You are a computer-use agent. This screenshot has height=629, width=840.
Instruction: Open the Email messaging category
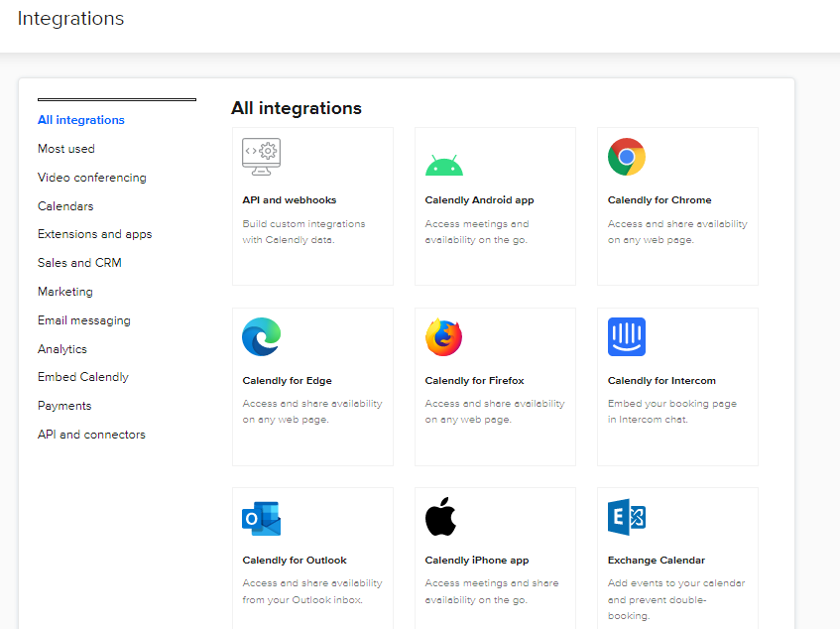(x=83, y=320)
